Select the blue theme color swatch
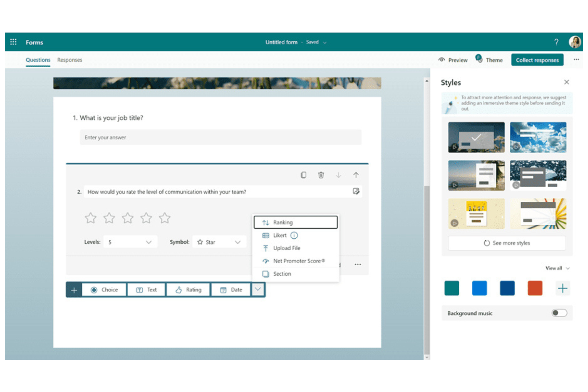 480,288
